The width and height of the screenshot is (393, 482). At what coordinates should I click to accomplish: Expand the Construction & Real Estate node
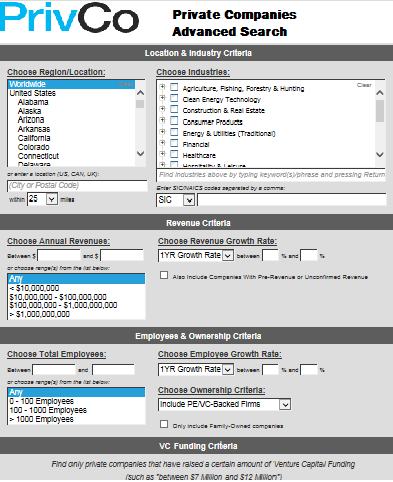click(x=162, y=109)
